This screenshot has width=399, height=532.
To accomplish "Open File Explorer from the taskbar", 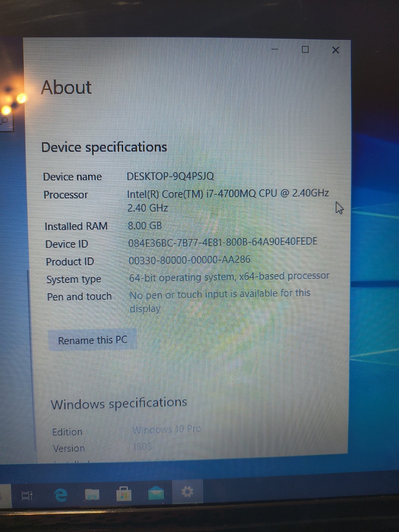I will (x=92, y=494).
